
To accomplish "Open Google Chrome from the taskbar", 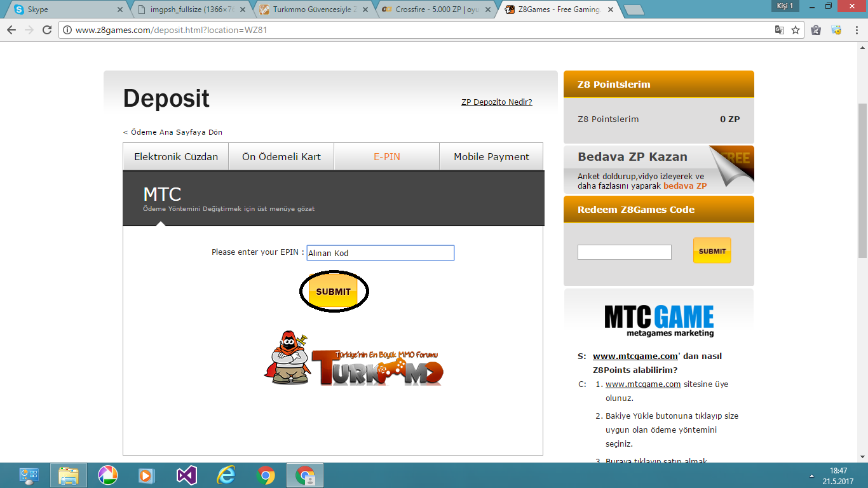I will point(266,475).
